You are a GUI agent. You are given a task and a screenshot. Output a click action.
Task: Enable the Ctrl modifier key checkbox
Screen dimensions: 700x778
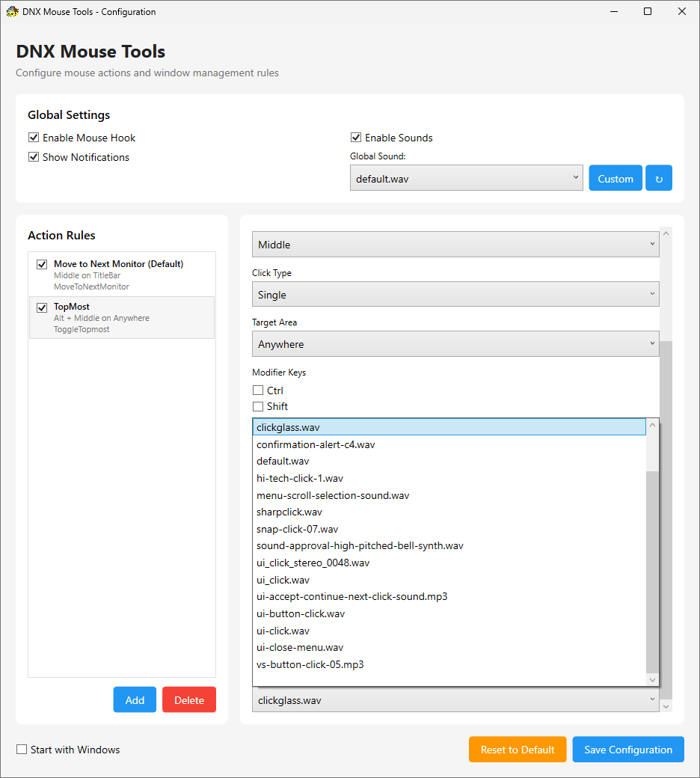tap(258, 390)
